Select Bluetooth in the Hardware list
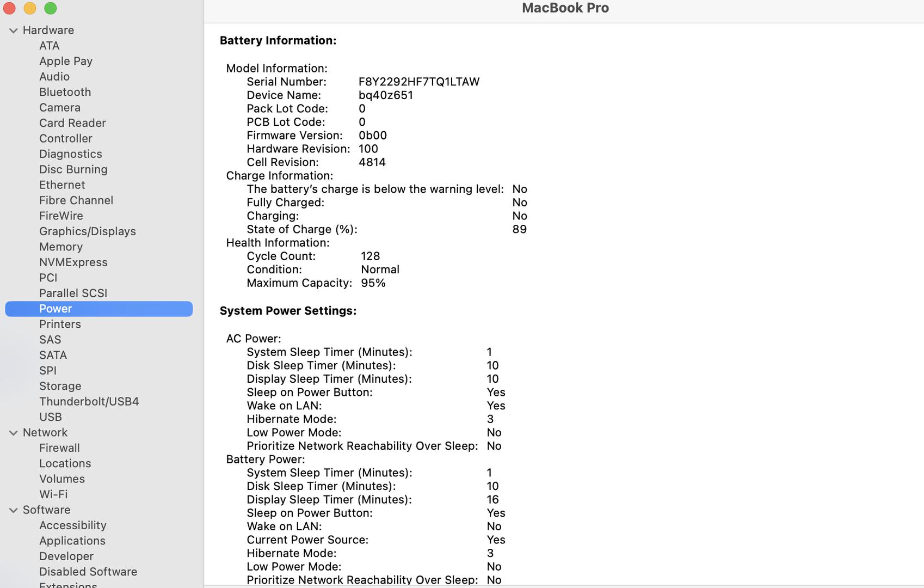924x588 pixels. click(65, 92)
